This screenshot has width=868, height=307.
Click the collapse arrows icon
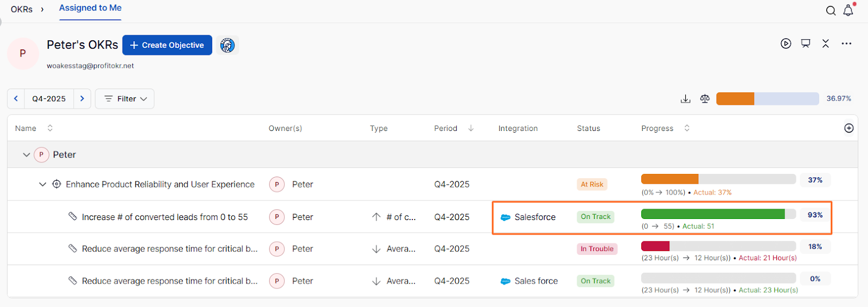point(826,43)
